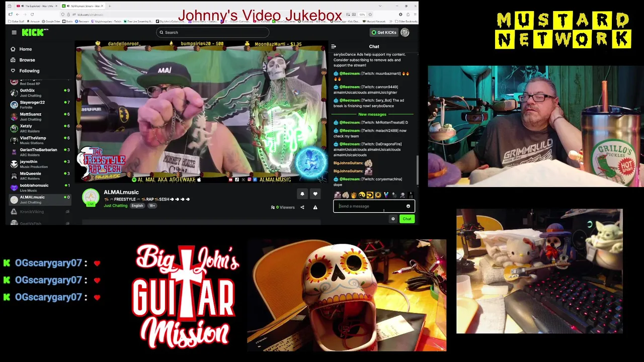Image resolution: width=644 pixels, height=362 pixels.
Task: Click the green Chat send button
Action: click(407, 219)
